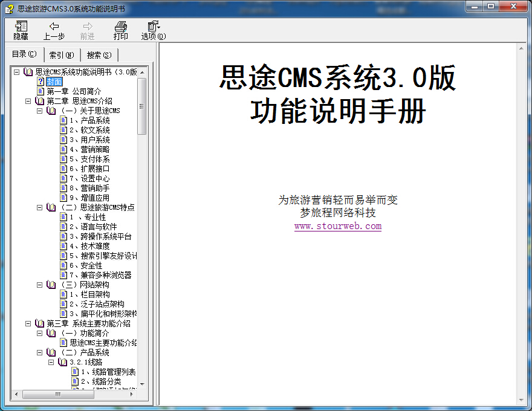Viewport: 532px width, 411px height.
Task: Click the book icon of (三)网站架构
Action: 50,284
